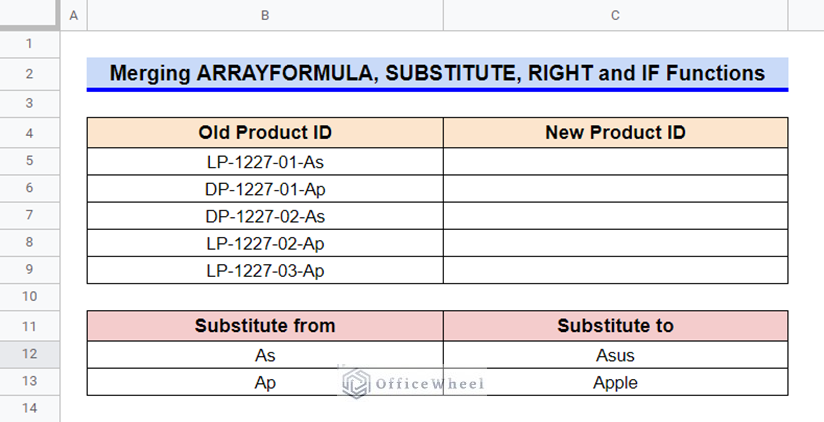Click cell containing DP-1227-01-Ap
824x422 pixels.
coord(265,189)
